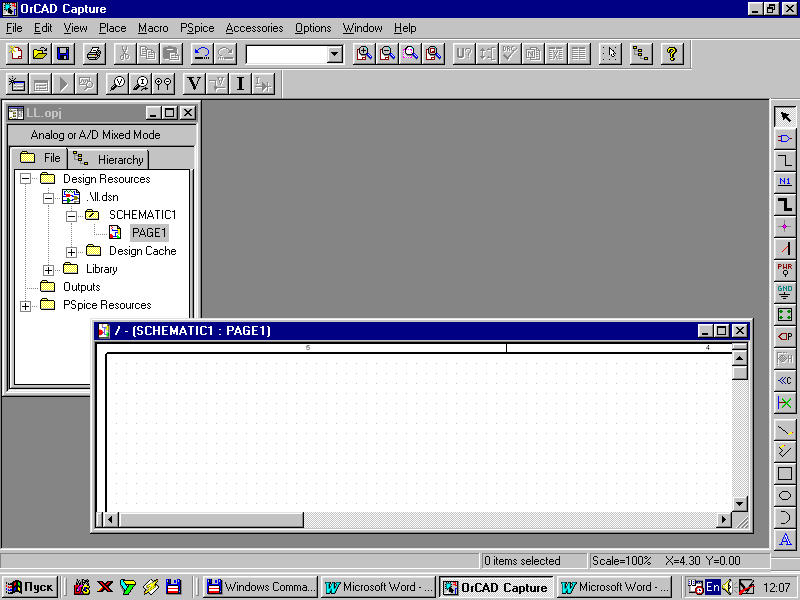
Task: Click the horizontal scrollbar thumb in schematic
Action: 211,520
